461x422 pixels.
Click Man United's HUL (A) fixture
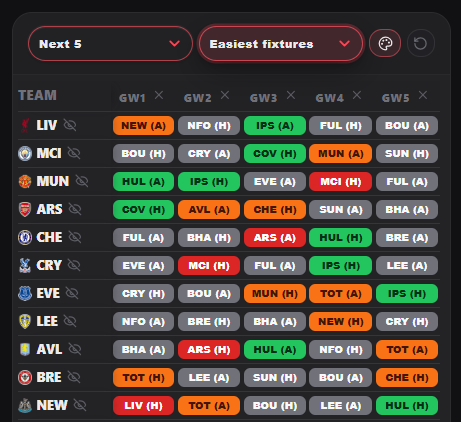click(143, 182)
